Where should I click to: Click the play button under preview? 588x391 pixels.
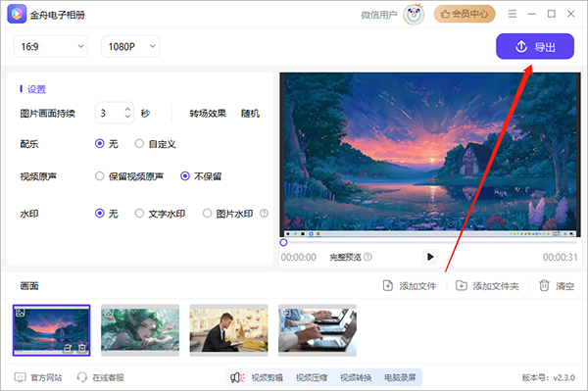(x=430, y=257)
